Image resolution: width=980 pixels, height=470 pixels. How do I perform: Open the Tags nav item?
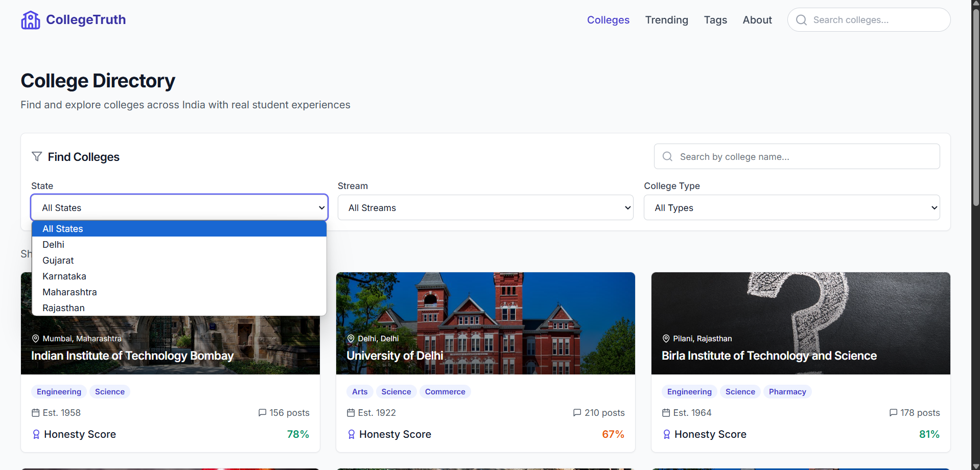715,20
